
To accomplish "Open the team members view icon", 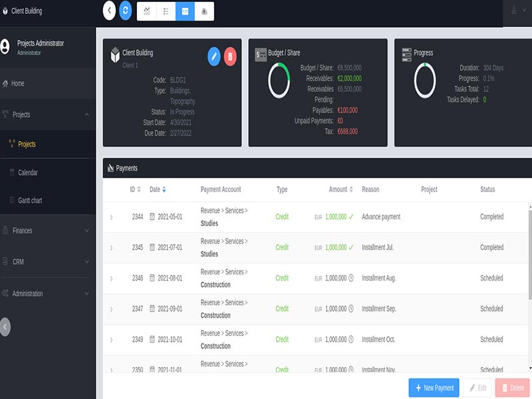I will click(203, 11).
